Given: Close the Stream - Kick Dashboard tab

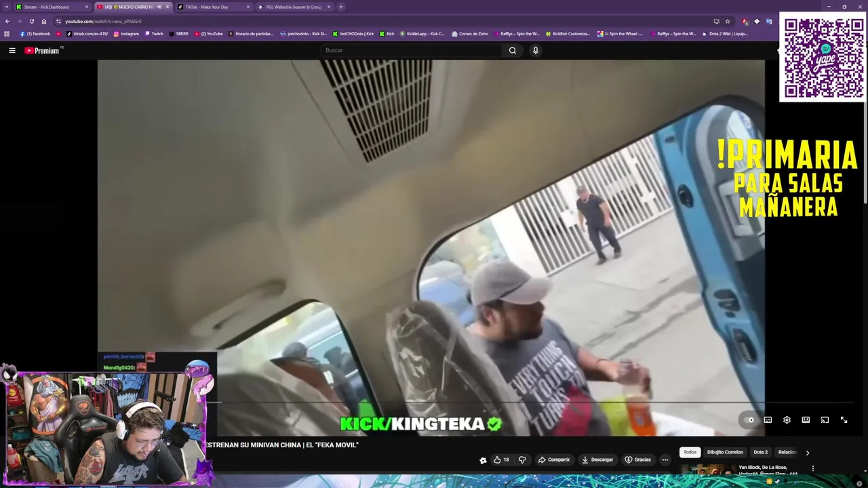Looking at the screenshot, I should coord(87,7).
